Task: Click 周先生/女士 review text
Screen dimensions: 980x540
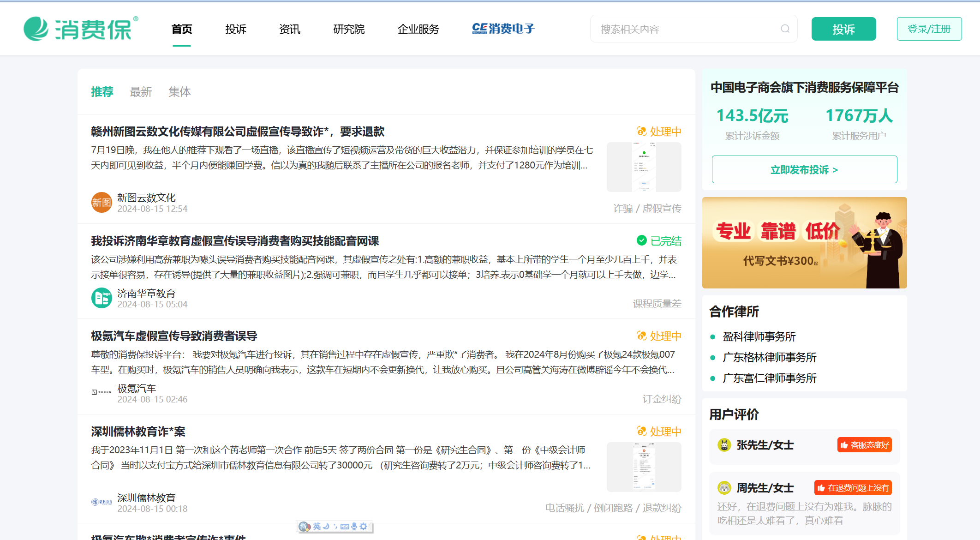Action: pyautogui.click(x=804, y=513)
